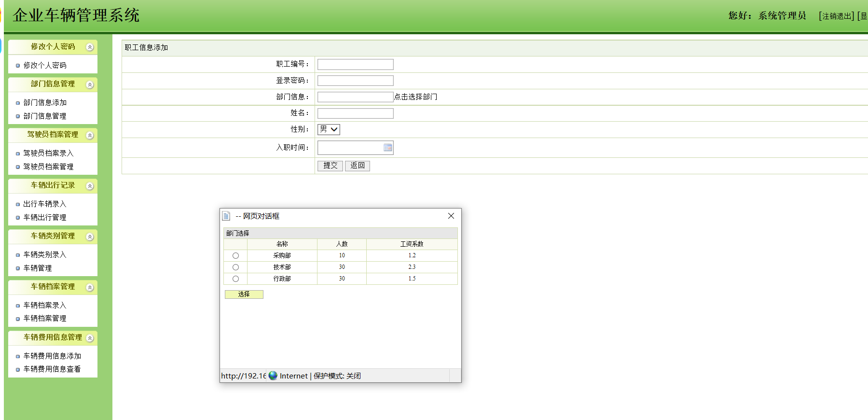868x420 pixels.
Task: Go to 车辆费用信息查看
Action: 52,369
